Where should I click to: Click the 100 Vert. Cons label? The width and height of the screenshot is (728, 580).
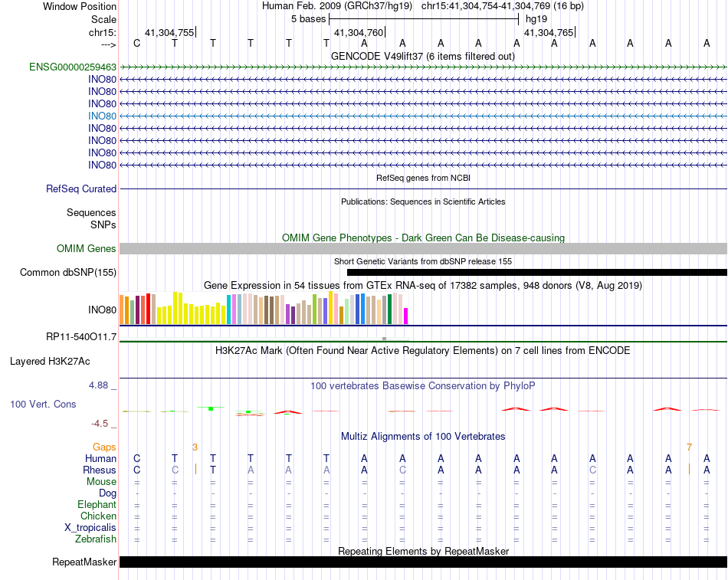click(43, 404)
